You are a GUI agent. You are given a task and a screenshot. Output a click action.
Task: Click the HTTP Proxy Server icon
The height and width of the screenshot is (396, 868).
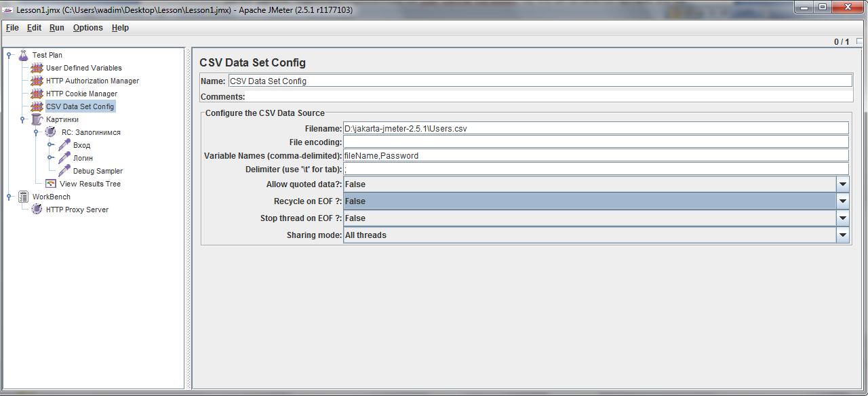[x=37, y=210]
